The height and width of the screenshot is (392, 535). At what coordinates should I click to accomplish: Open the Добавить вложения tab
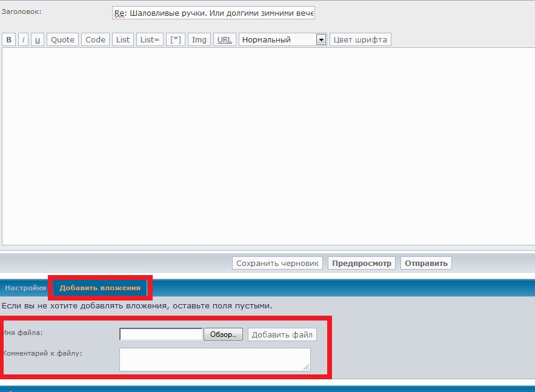click(100, 288)
